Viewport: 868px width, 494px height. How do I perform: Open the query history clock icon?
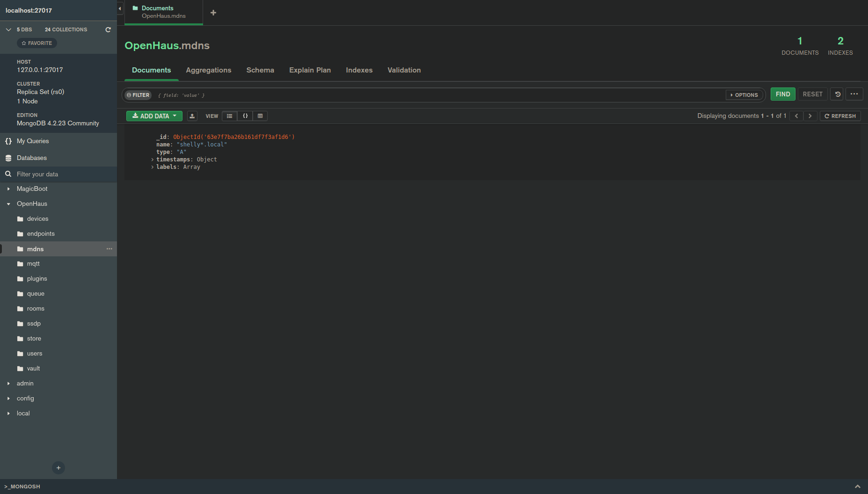coord(837,94)
